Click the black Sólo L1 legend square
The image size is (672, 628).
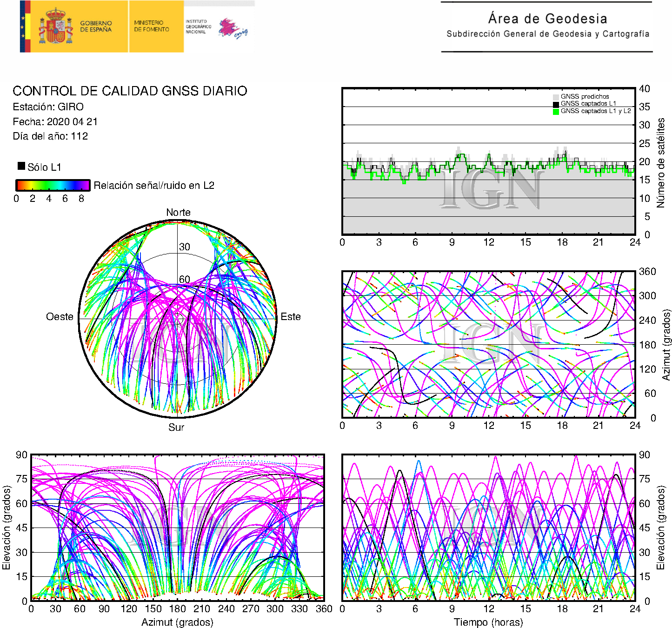21,166
